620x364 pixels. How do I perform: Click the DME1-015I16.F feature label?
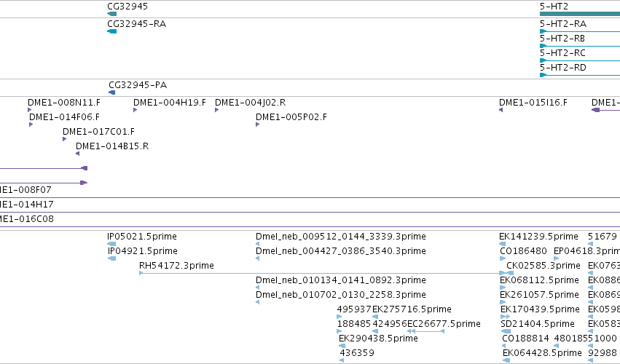(x=533, y=103)
